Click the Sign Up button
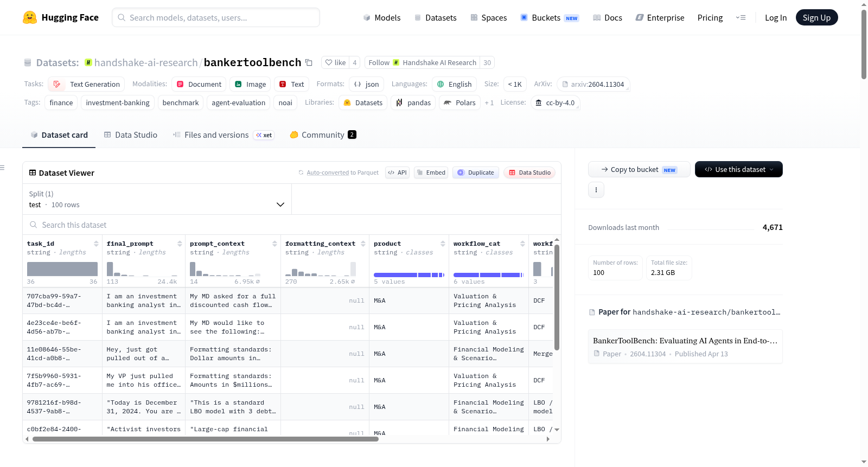The height and width of the screenshot is (467, 868). (x=816, y=17)
